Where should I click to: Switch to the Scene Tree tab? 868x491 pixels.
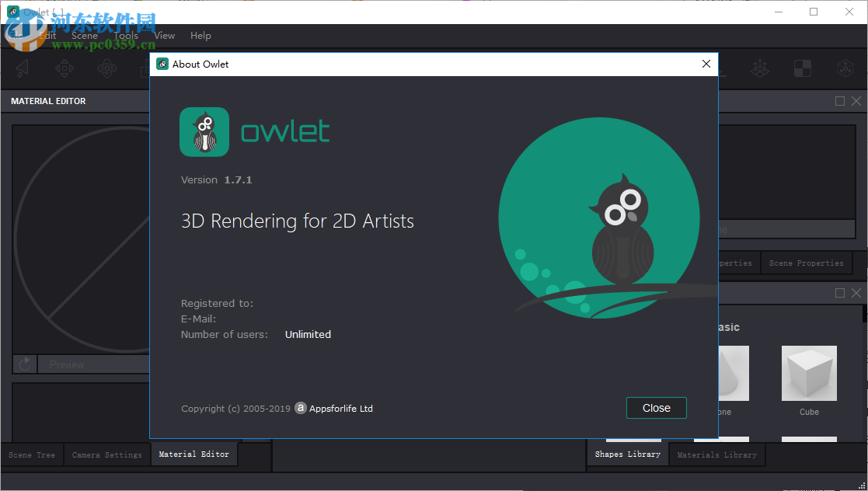point(31,454)
